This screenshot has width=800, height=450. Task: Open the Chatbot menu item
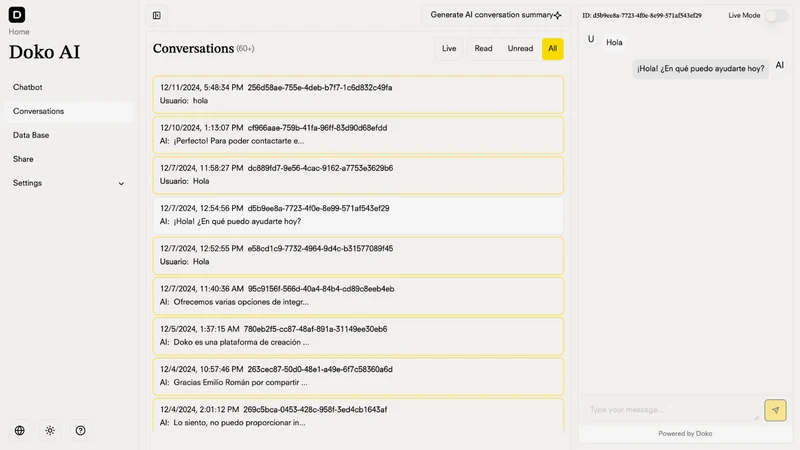[x=69, y=87]
